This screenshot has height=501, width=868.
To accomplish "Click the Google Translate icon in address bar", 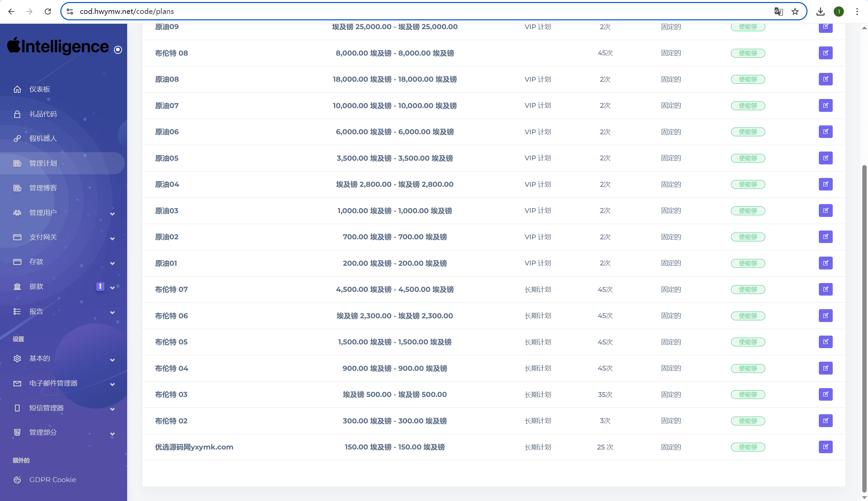I will (x=778, y=11).
